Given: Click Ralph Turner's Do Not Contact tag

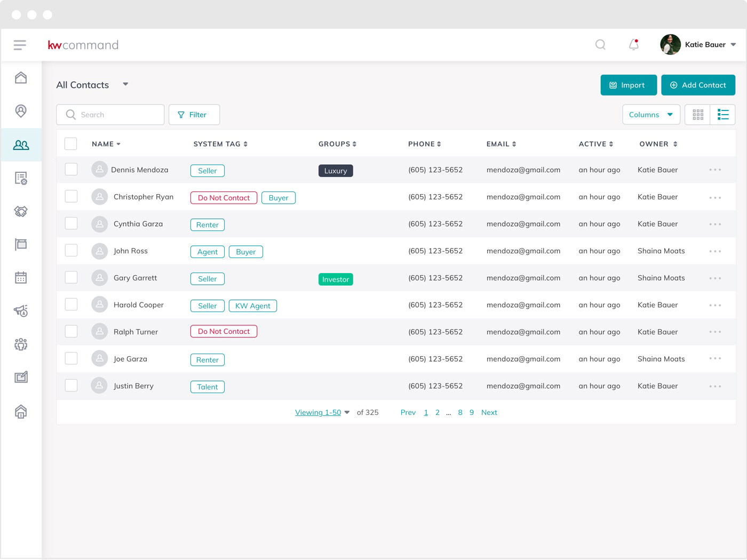Looking at the screenshot, I should tap(224, 331).
